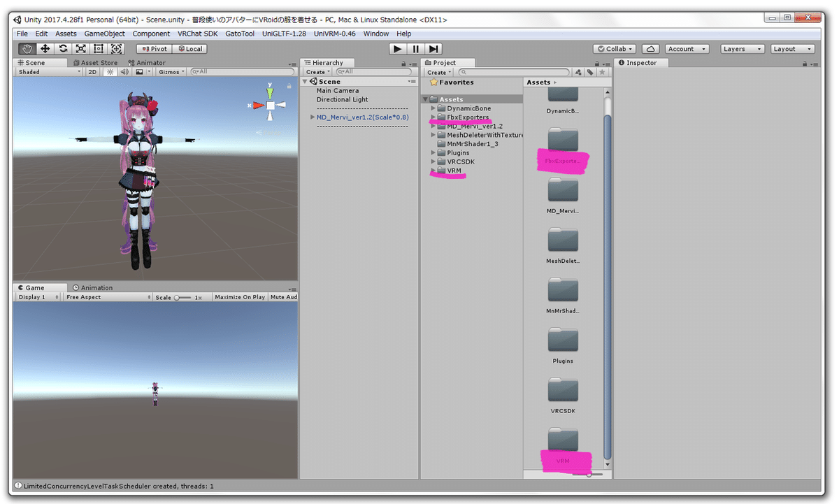Screen dimensions: 839x504
Task: Toggle Scene audio speaker icon
Action: point(124,71)
